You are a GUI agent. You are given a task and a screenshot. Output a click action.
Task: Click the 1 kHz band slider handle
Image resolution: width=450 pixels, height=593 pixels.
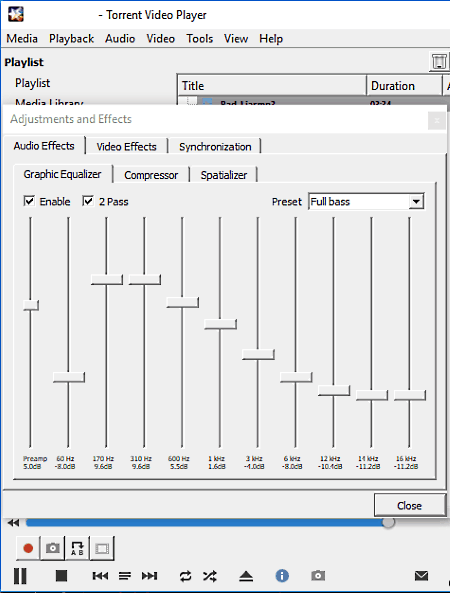(220, 324)
